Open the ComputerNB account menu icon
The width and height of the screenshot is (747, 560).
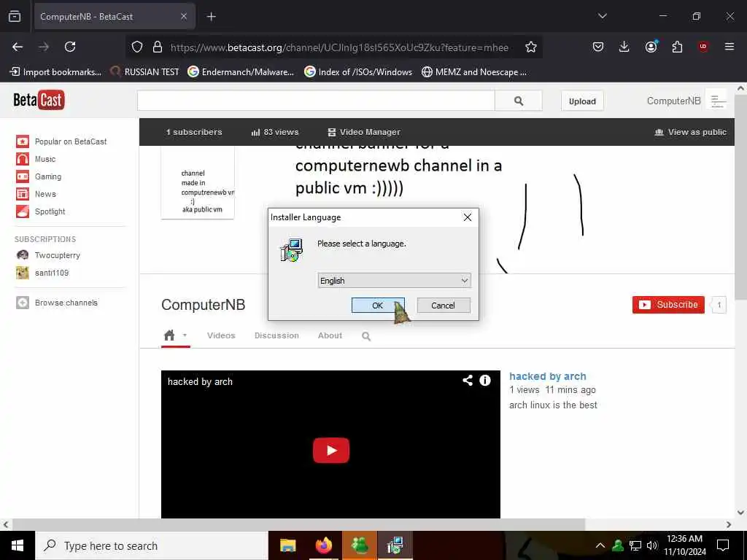point(718,101)
